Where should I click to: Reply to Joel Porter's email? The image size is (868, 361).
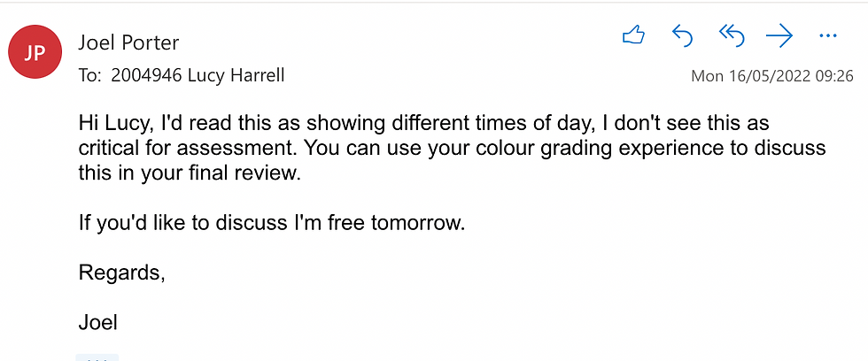[683, 36]
